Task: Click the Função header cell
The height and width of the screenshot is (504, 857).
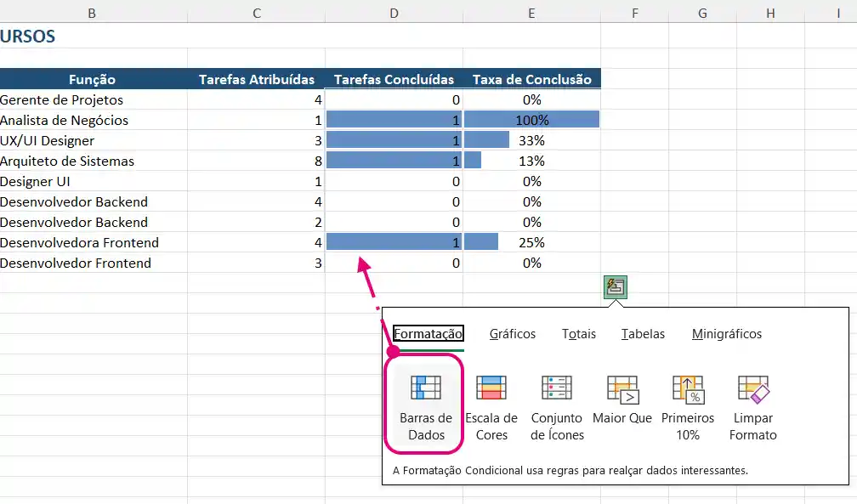Action: point(94,79)
